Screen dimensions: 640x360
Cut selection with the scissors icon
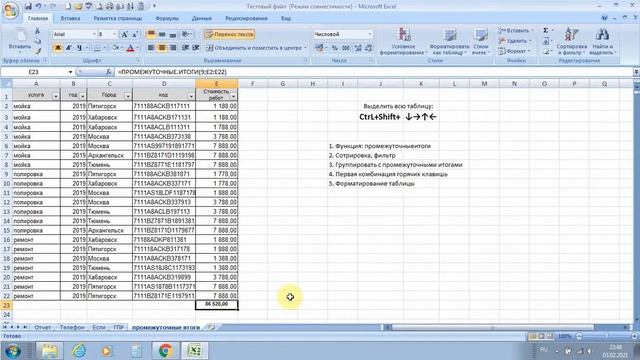pos(37,31)
